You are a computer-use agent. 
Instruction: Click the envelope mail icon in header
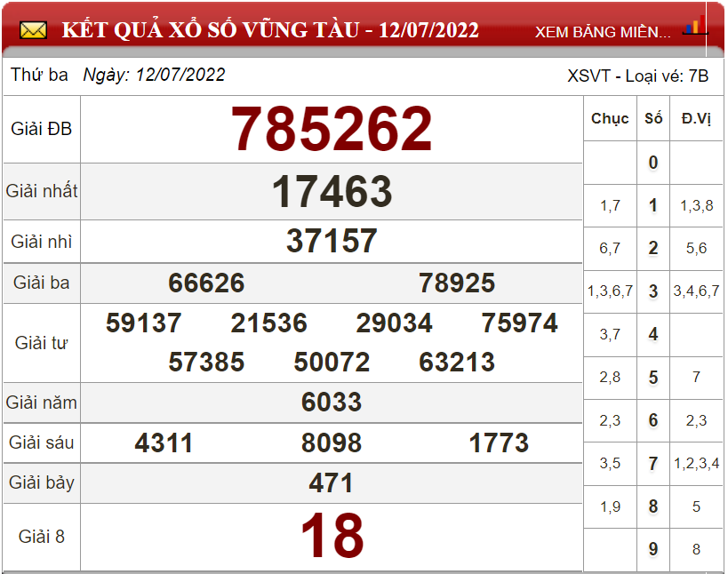pos(33,30)
